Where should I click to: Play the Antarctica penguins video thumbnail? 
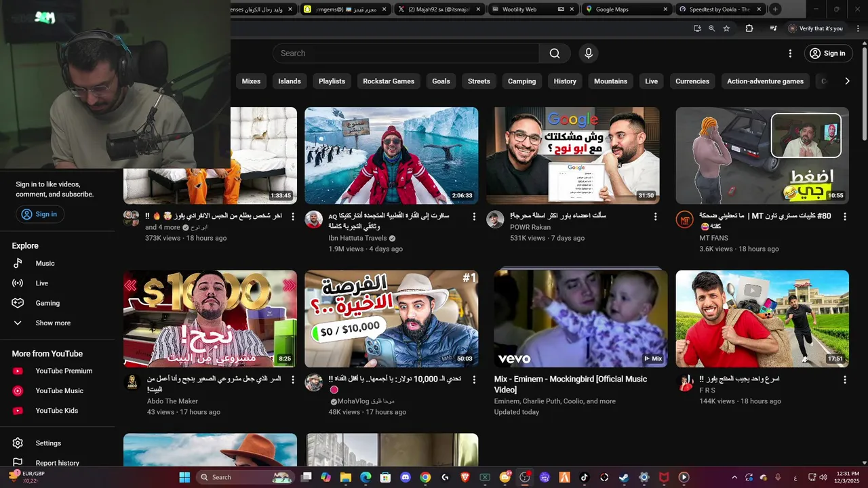click(x=391, y=156)
